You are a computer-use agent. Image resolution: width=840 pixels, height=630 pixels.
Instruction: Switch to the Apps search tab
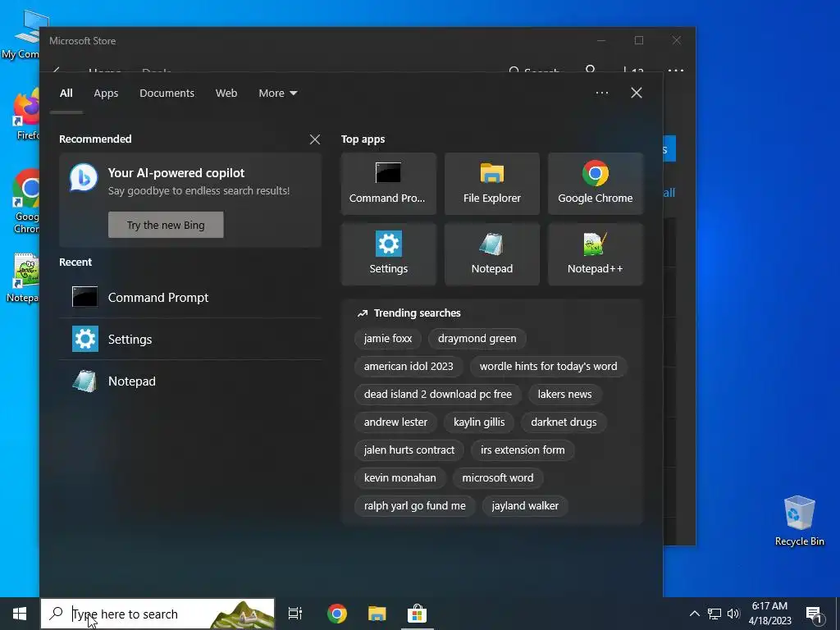pos(106,94)
